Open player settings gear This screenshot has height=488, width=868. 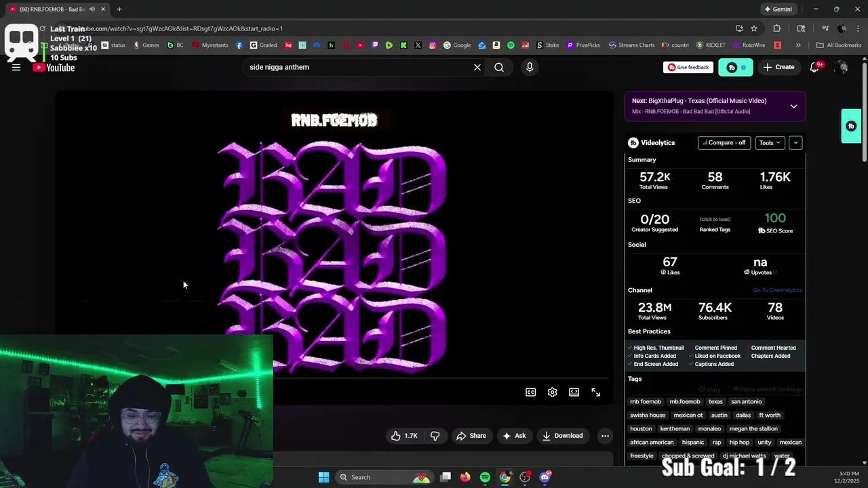[x=553, y=392]
